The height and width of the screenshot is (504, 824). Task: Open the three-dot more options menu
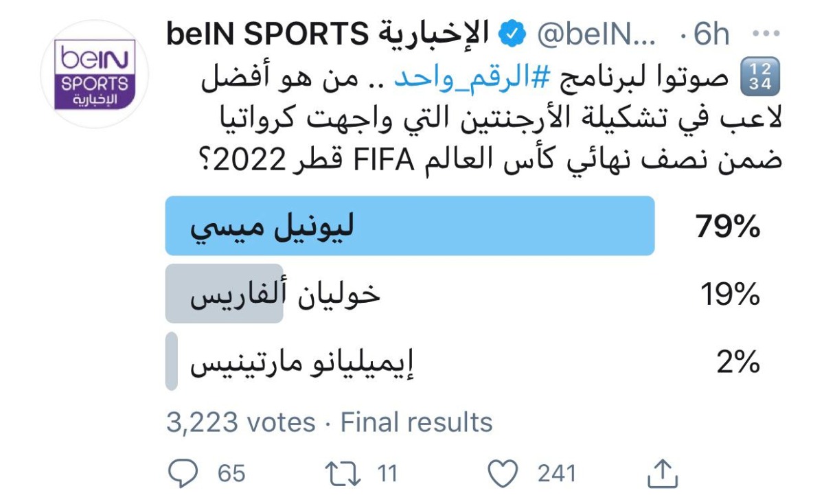pos(765,34)
